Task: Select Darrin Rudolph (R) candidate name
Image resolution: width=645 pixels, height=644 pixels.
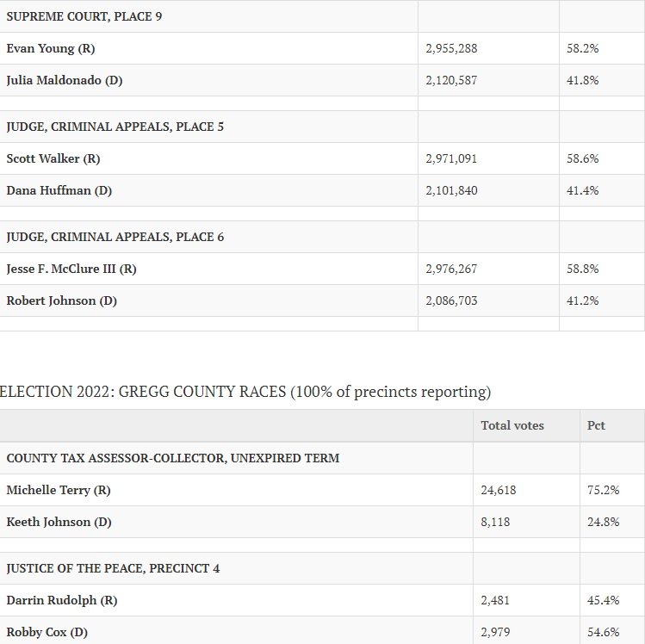Action: pos(62,600)
